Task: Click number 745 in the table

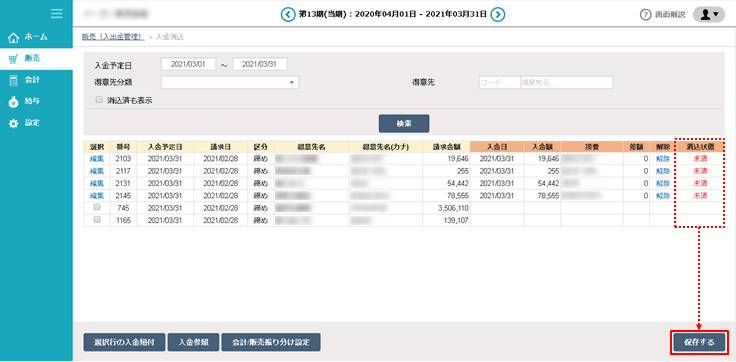Action: (x=123, y=208)
